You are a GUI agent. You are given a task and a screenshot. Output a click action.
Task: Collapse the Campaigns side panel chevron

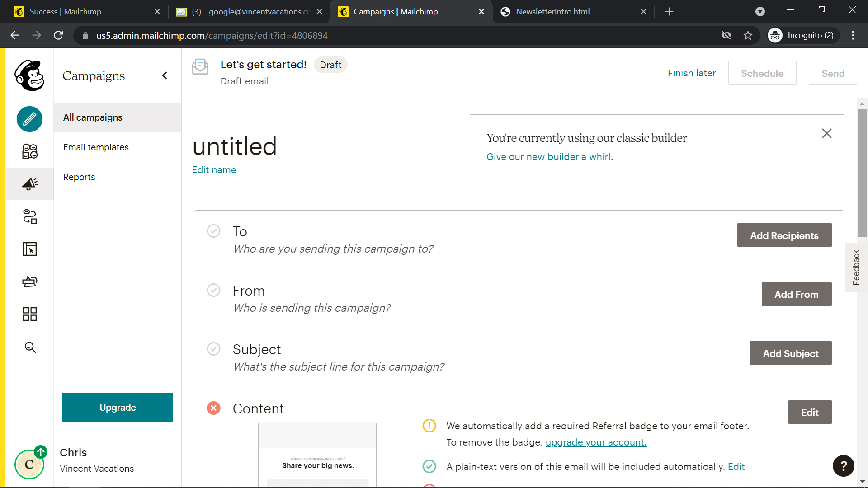click(x=165, y=75)
